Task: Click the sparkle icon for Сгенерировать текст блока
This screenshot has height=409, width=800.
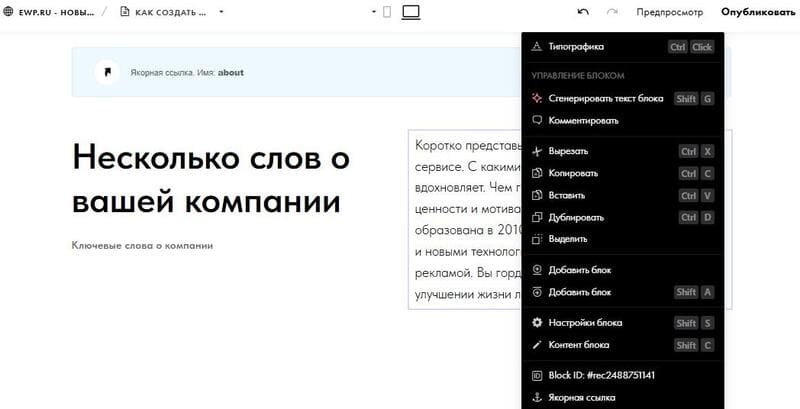Action: pos(537,98)
